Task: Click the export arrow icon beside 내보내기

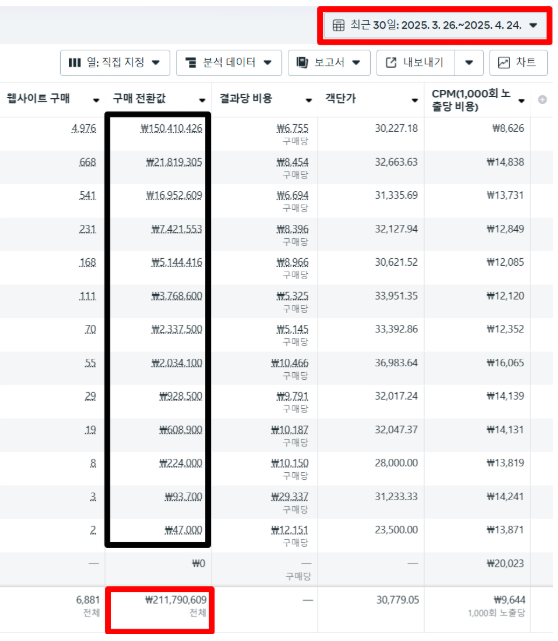Action: [391, 63]
